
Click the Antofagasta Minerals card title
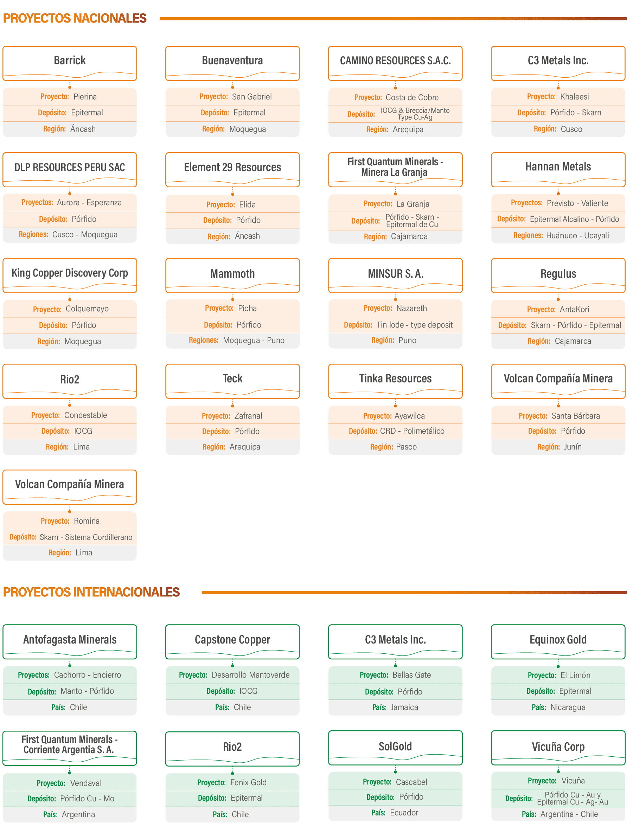click(x=70, y=640)
